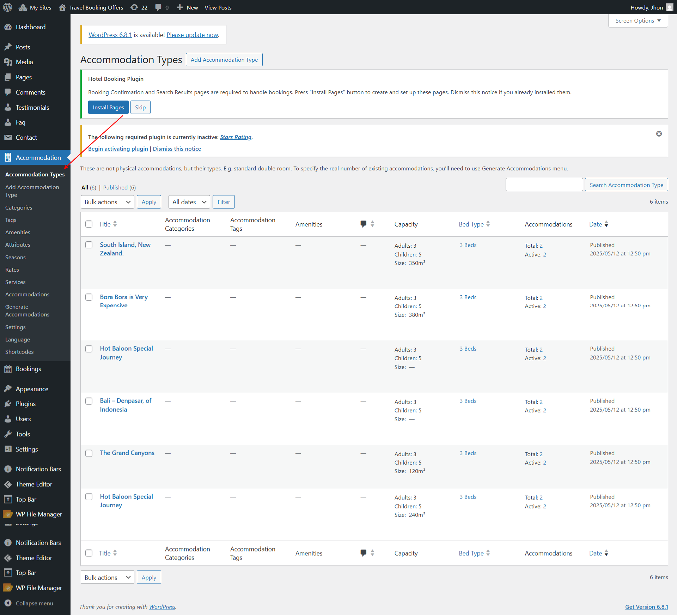The height and width of the screenshot is (616, 677).
Task: Open the Shortcodes submenu item
Action: (19, 352)
